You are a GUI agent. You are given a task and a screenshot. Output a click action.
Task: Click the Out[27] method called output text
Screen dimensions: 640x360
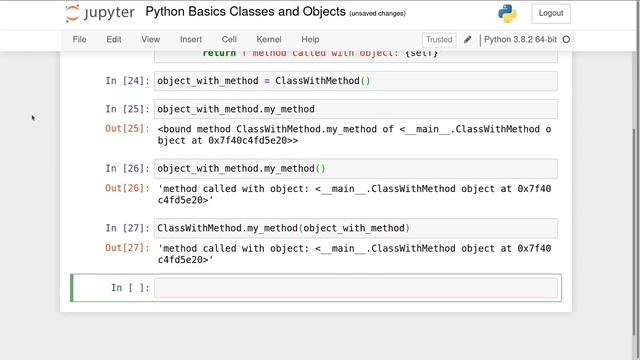[354, 254]
